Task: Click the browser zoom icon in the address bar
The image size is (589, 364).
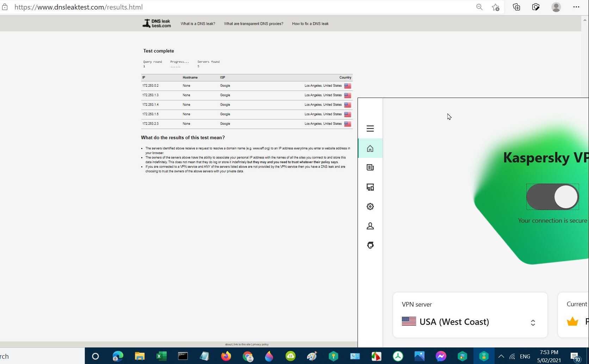Action: [479, 7]
